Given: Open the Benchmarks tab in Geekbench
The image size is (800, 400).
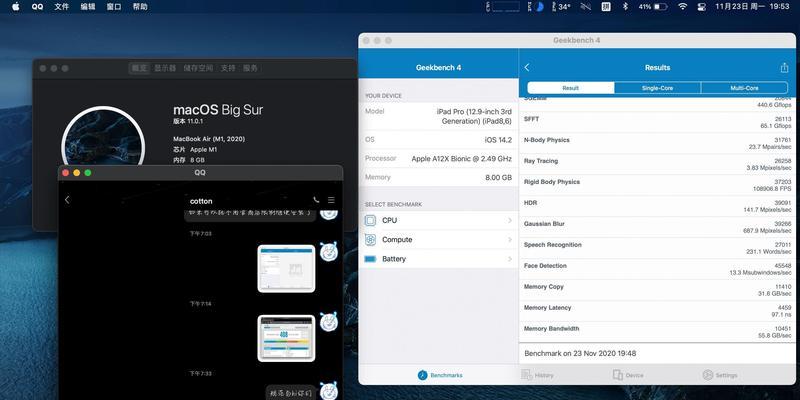Looking at the screenshot, I should [x=440, y=375].
